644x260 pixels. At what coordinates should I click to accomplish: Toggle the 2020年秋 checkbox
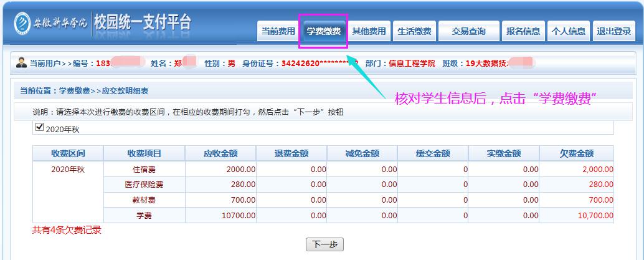pos(40,128)
